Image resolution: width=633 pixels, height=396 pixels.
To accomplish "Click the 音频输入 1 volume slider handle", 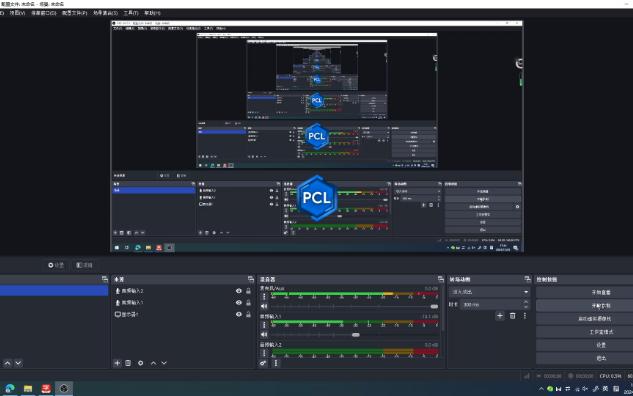I will 356,335.
